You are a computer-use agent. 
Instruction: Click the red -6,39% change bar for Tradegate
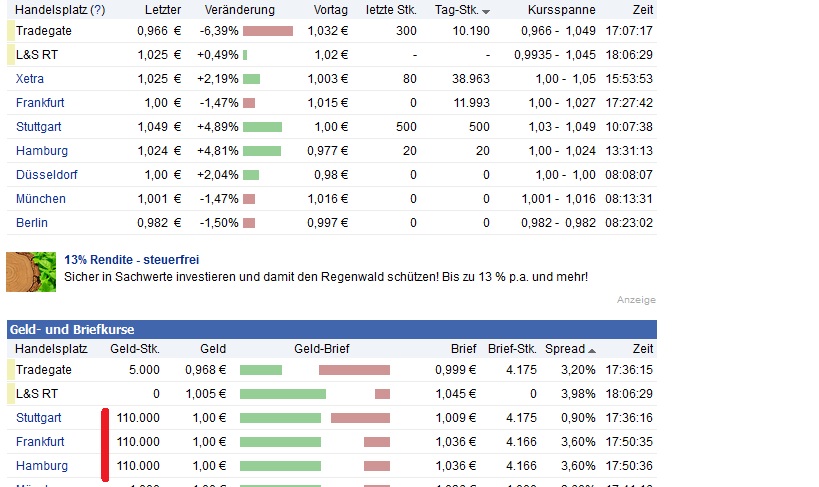[x=268, y=31]
